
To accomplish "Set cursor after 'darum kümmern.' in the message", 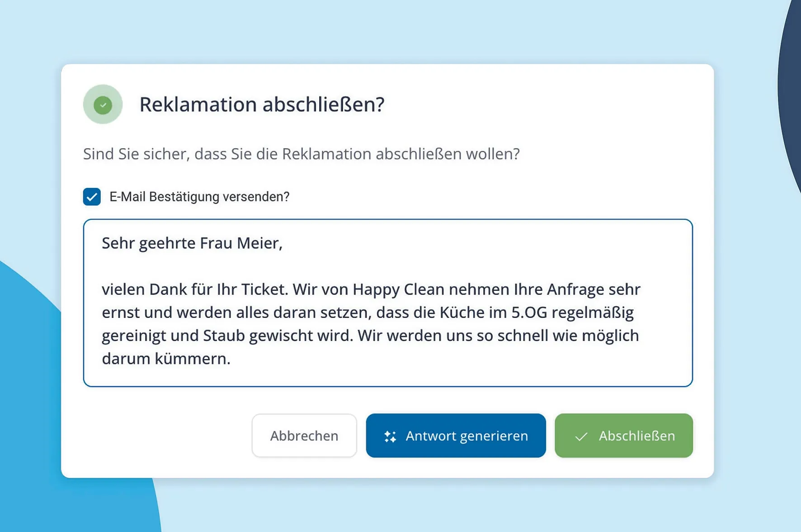I will tap(231, 359).
